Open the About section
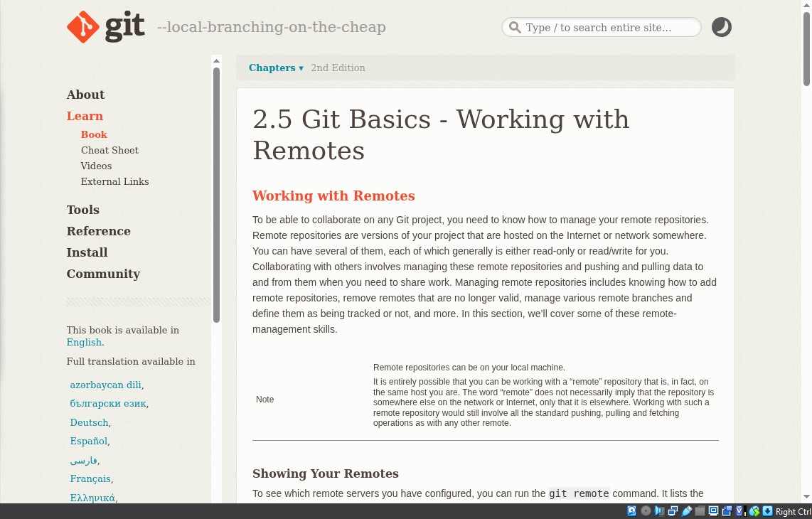 pyautogui.click(x=85, y=95)
